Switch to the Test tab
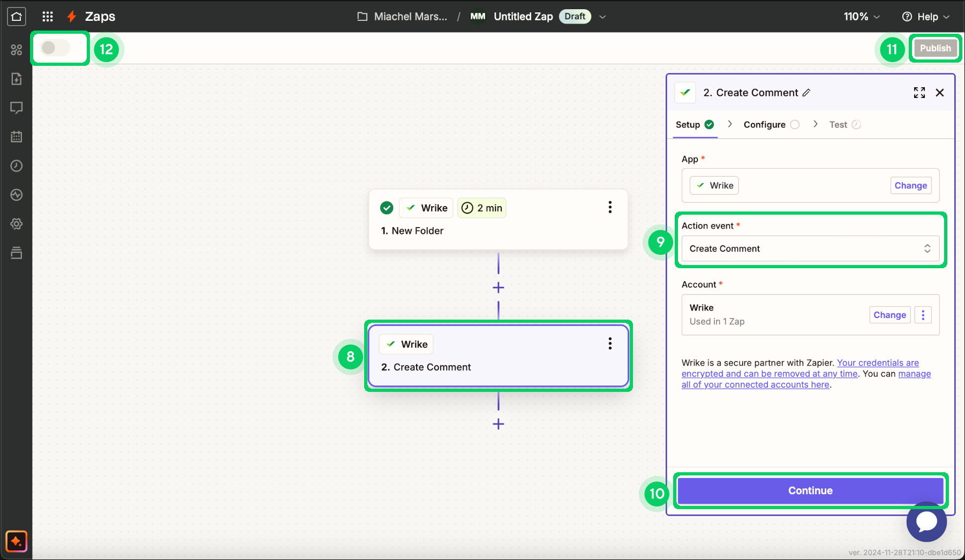This screenshot has height=560, width=965. pyautogui.click(x=845, y=125)
